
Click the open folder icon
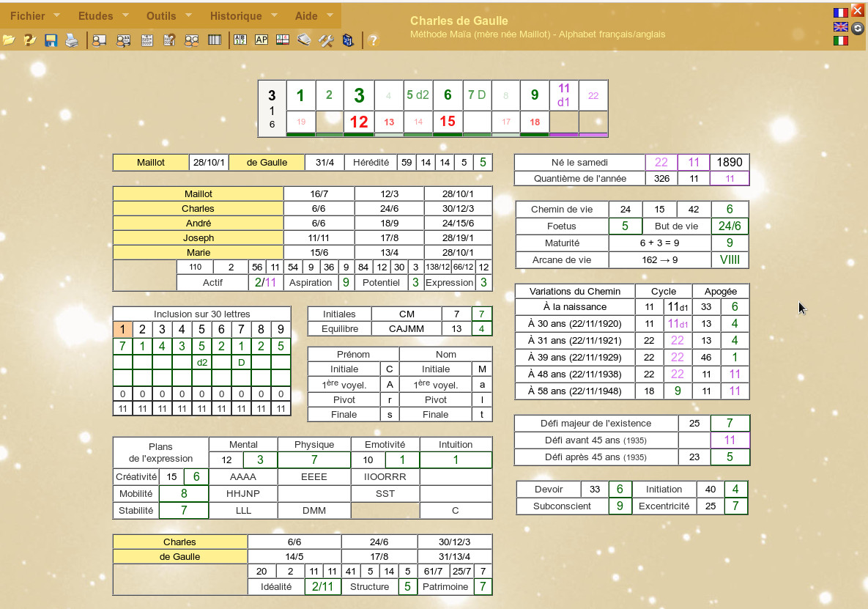(9, 40)
